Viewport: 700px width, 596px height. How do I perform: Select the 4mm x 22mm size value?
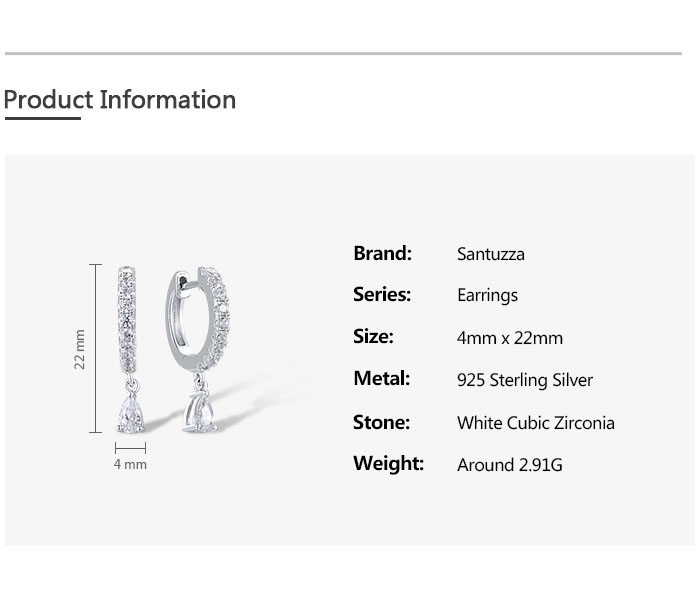(x=509, y=338)
